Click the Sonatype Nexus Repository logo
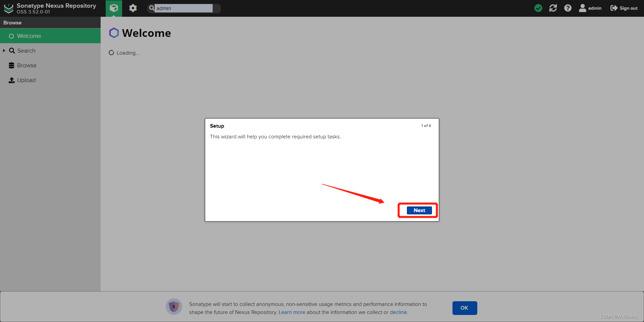Viewport: 644px width, 322px height. (8, 8)
